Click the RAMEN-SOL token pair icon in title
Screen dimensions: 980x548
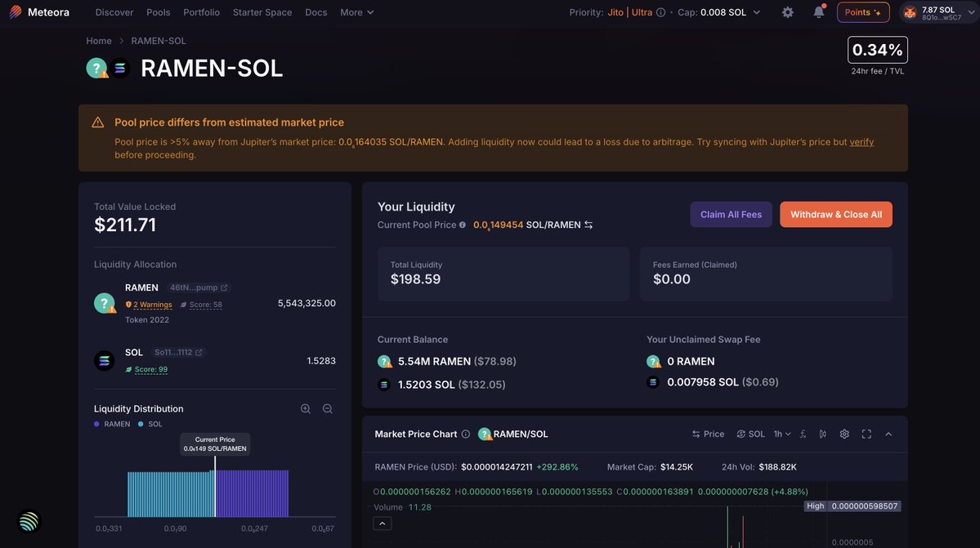[x=108, y=68]
